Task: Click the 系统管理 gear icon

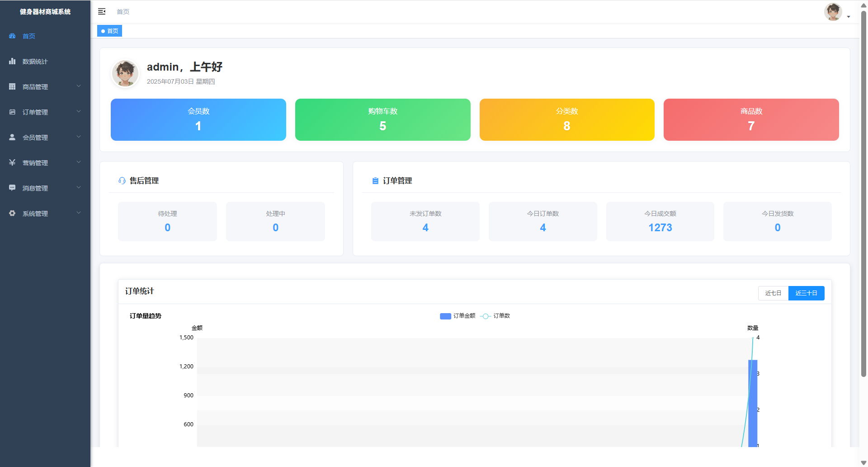Action: pyautogui.click(x=12, y=214)
